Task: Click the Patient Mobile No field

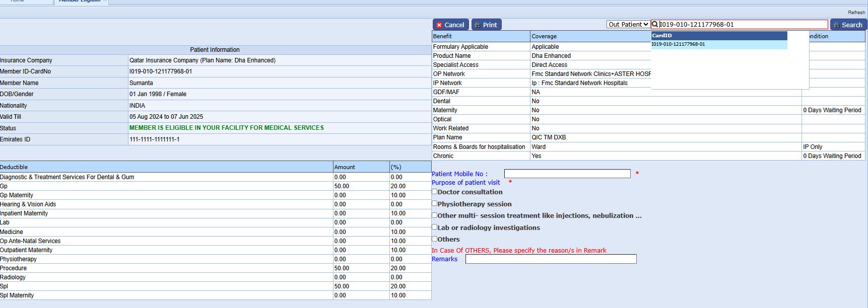Action: click(567, 174)
